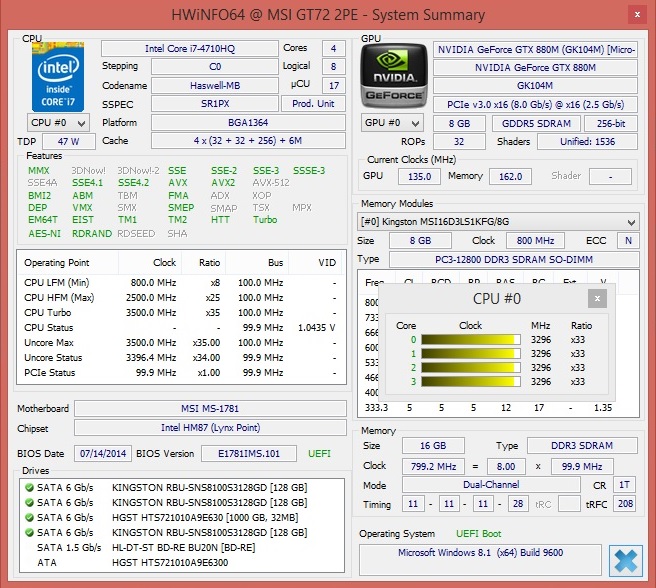Image resolution: width=656 pixels, height=588 pixels.
Task: Click the 47 W TDP field
Action: [x=69, y=141]
